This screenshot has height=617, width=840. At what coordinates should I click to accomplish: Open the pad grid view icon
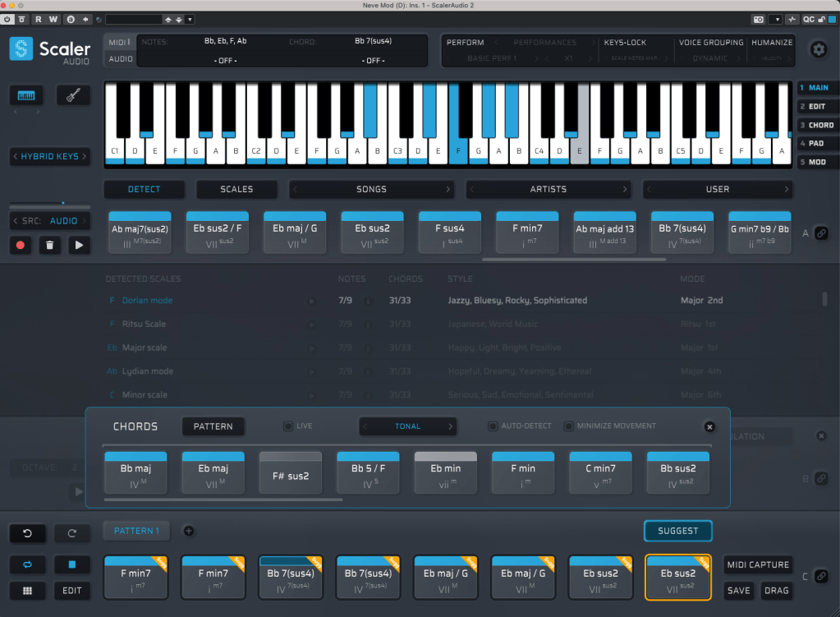[26, 590]
